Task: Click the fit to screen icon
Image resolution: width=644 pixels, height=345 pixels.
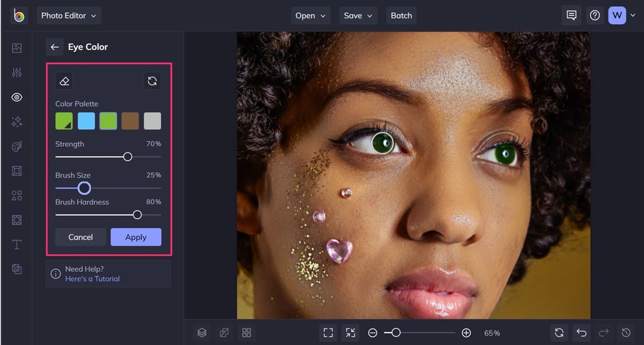Action: coord(328,333)
